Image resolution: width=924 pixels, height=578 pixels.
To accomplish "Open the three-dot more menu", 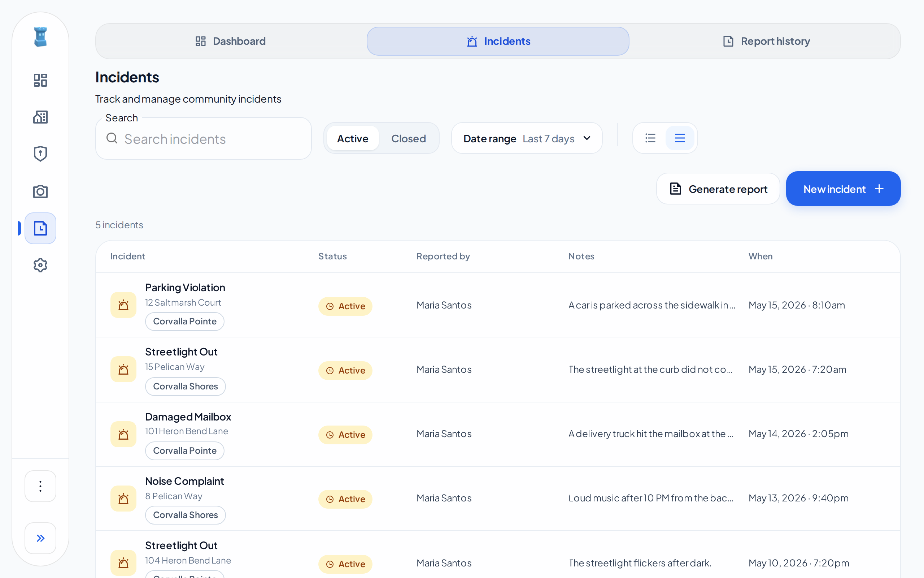I will (40, 486).
